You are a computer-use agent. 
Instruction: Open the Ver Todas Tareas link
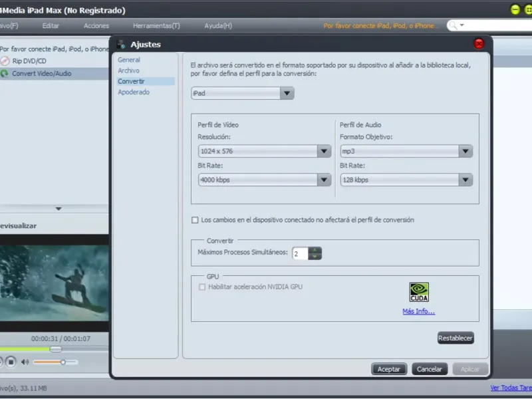point(511,388)
